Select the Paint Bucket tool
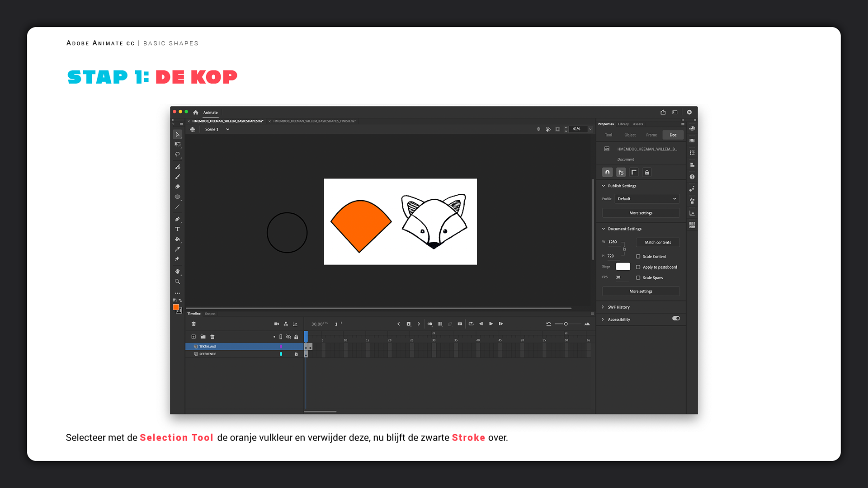Viewport: 868px width, 488px height. pyautogui.click(x=177, y=239)
